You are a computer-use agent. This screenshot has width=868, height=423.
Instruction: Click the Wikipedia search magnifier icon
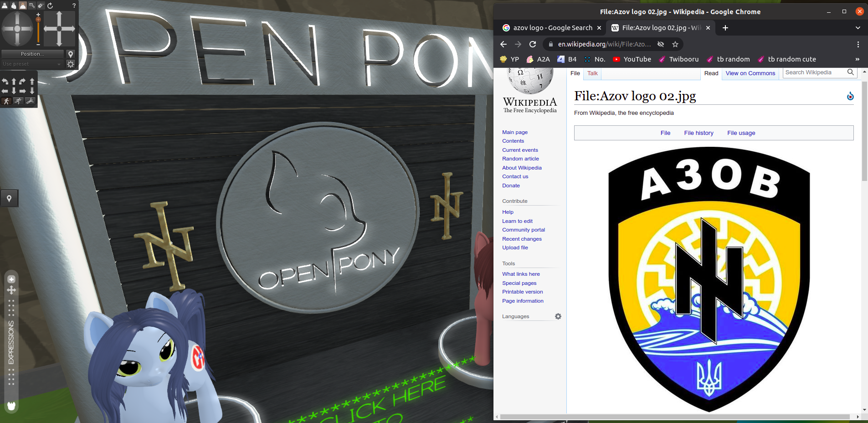pos(850,72)
